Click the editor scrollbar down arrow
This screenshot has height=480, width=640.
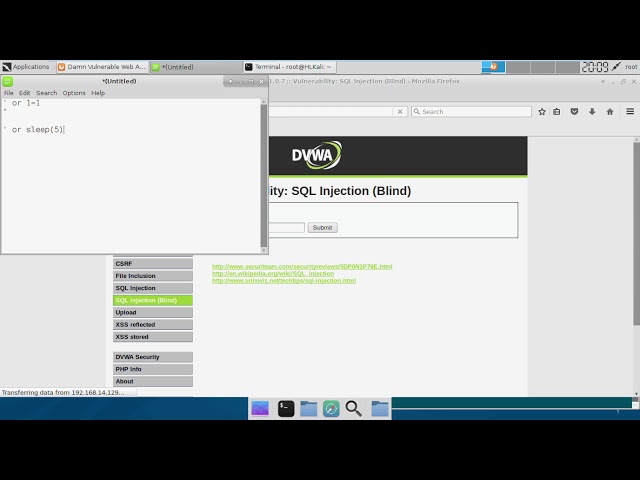click(x=264, y=250)
